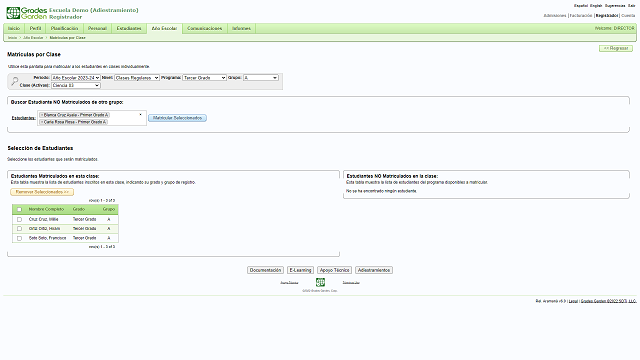Click the Regresar button
The width and height of the screenshot is (640, 360).
[616, 48]
